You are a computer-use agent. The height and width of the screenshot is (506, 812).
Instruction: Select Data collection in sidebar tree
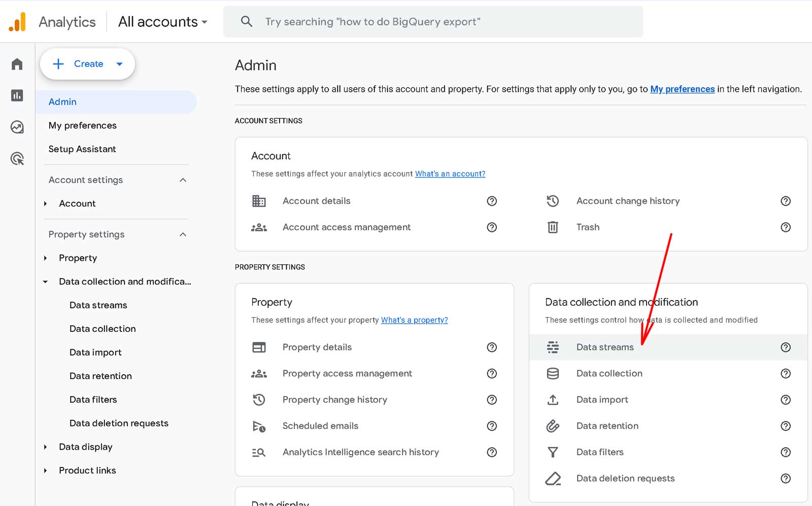[103, 329]
